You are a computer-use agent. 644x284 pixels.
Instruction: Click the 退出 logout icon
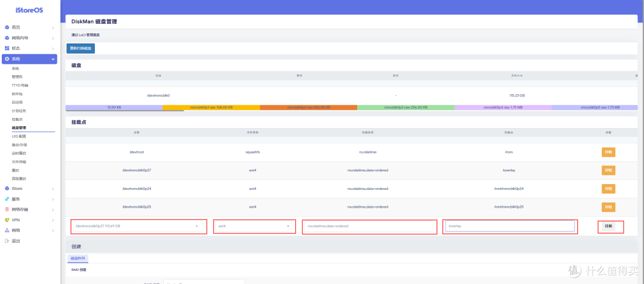[7, 241]
